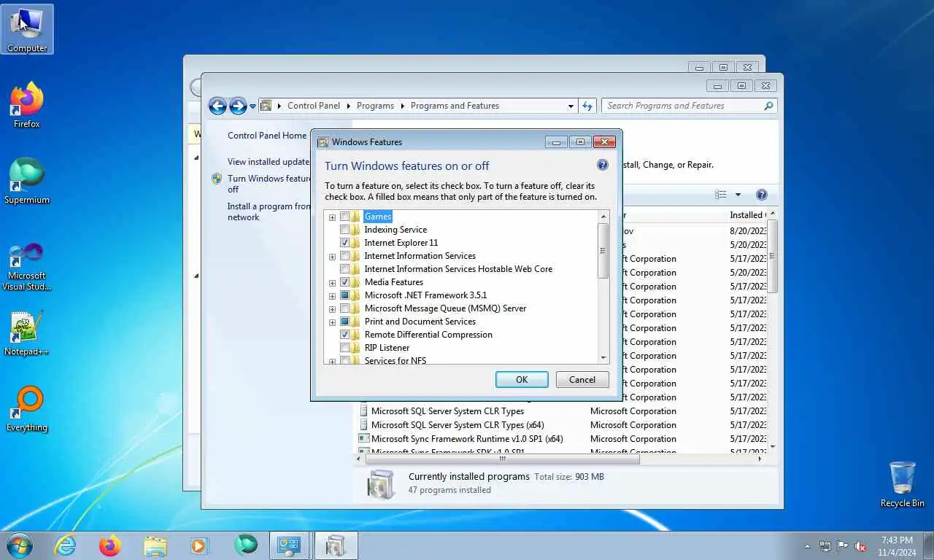This screenshot has height=560, width=934.
Task: Open the change view dropdown arrow
Action: coord(738,195)
